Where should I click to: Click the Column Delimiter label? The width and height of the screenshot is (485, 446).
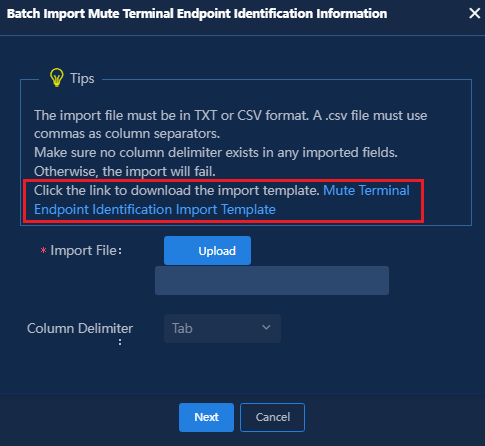pyautogui.click(x=80, y=332)
